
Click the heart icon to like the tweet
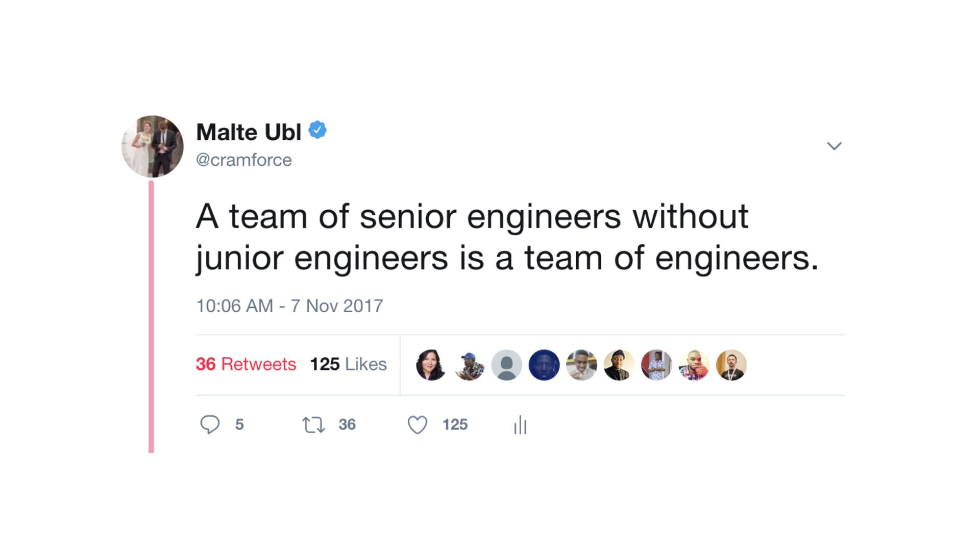pos(418,424)
